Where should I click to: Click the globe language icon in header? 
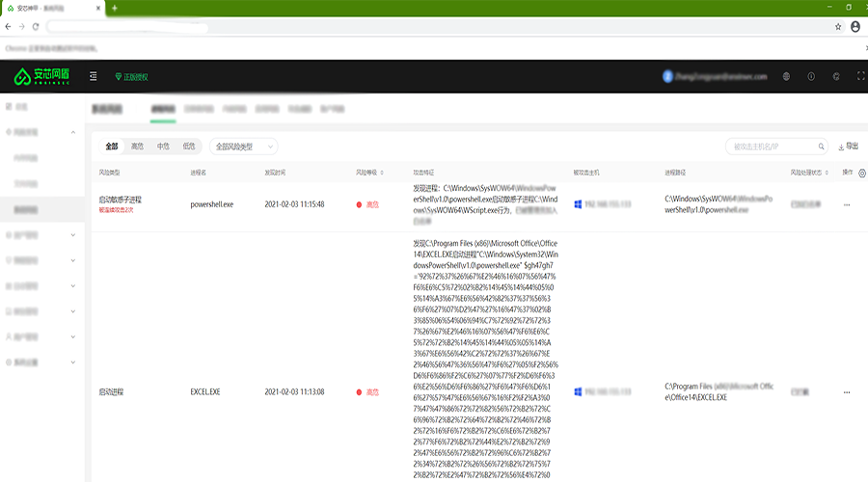tap(786, 76)
